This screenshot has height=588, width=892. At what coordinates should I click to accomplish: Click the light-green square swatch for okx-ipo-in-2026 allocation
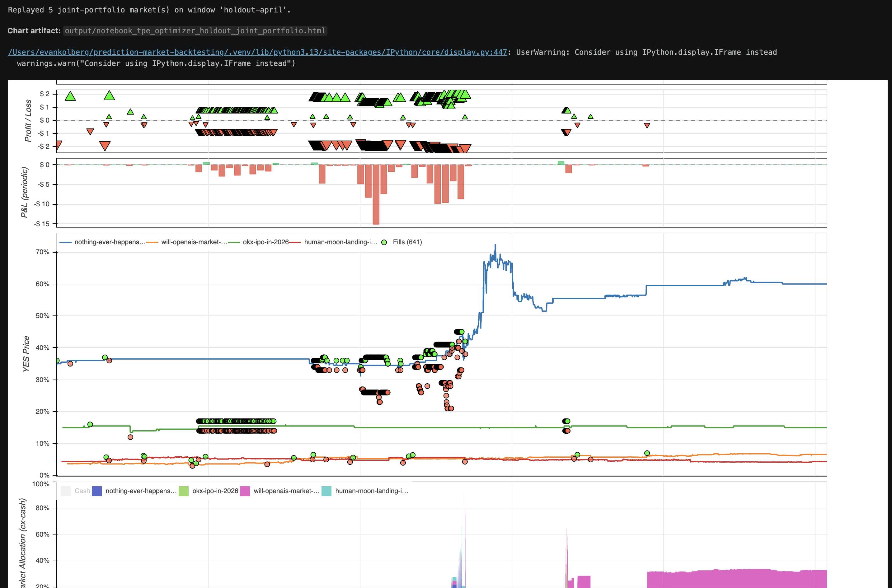(183, 491)
